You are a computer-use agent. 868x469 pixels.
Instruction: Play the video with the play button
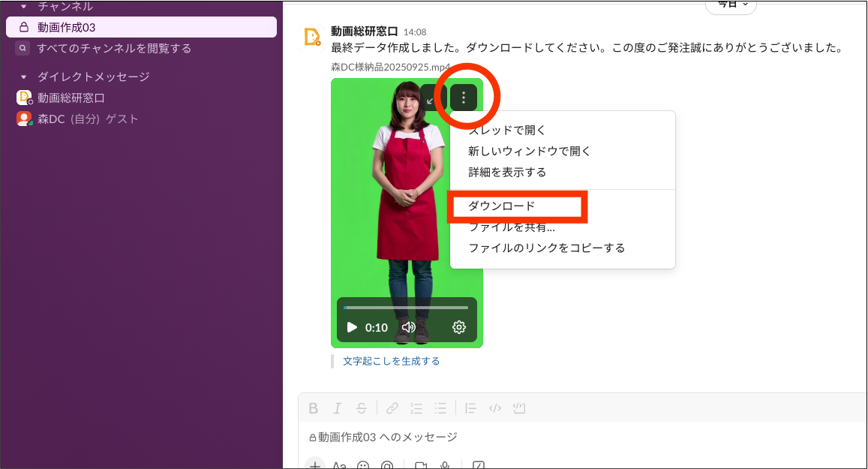pyautogui.click(x=352, y=327)
